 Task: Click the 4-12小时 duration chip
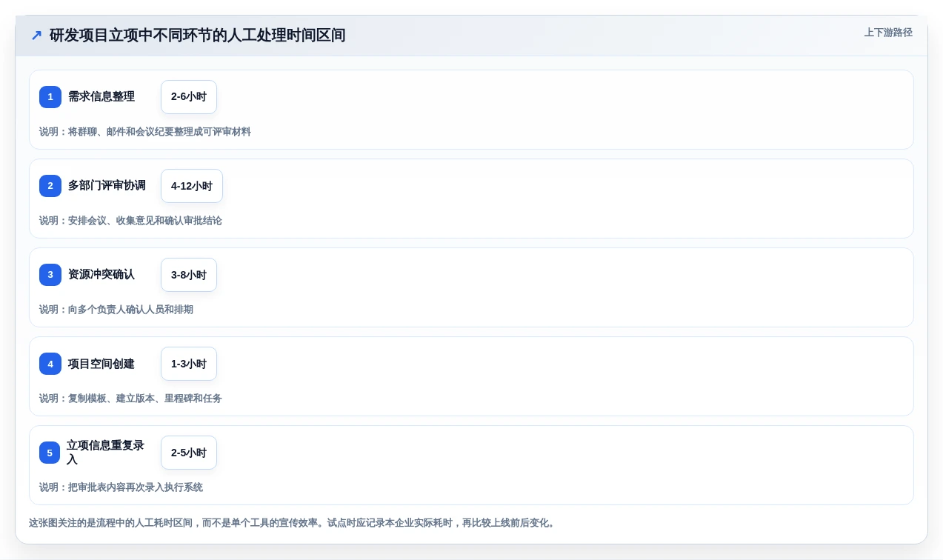pyautogui.click(x=192, y=186)
